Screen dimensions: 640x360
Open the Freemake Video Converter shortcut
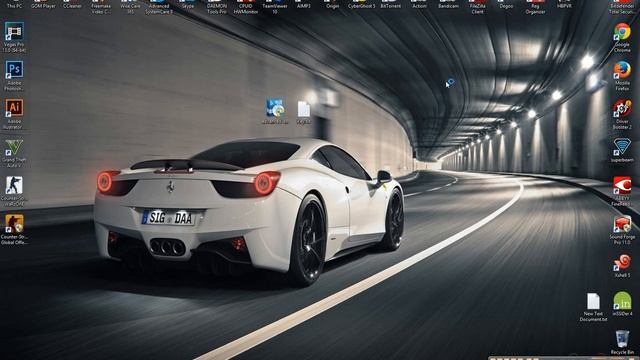coord(101,7)
